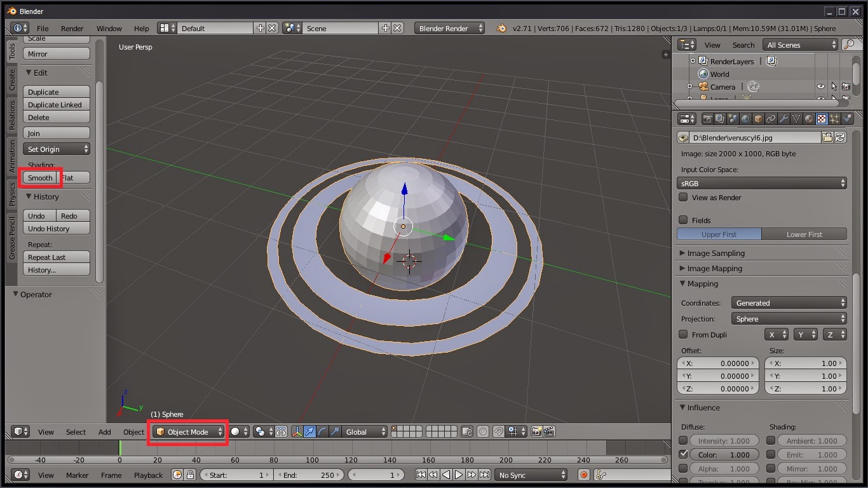This screenshot has height=488, width=868.
Task: Toggle Camera visibility eye in outliner
Action: click(x=820, y=86)
